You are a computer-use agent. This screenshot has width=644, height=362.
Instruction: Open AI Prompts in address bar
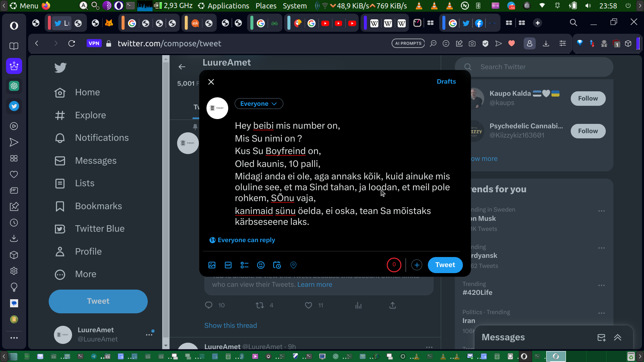point(408,43)
